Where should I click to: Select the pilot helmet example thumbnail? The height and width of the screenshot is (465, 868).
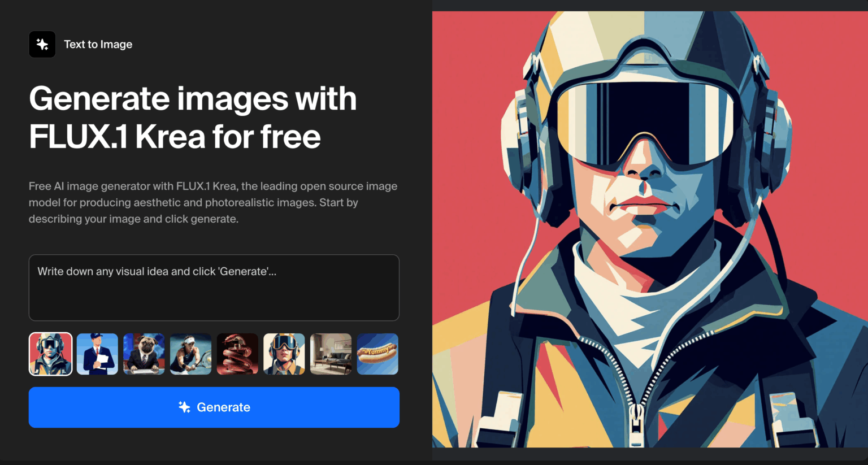click(x=51, y=354)
